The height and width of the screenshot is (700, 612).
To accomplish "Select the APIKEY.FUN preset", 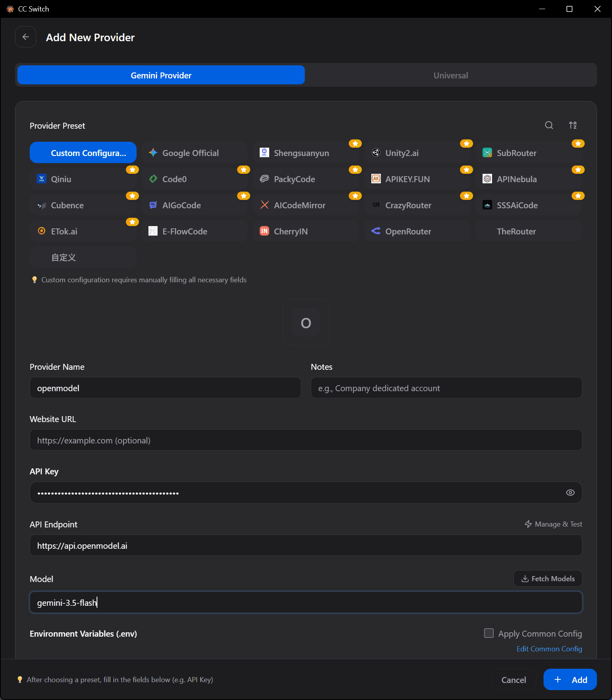I will tap(418, 179).
